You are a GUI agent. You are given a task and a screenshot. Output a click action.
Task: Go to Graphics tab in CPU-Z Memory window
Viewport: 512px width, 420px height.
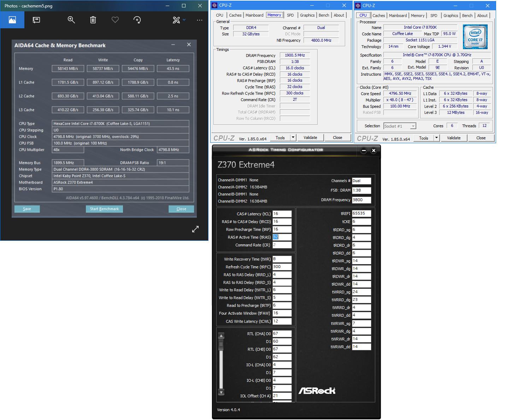(307, 15)
